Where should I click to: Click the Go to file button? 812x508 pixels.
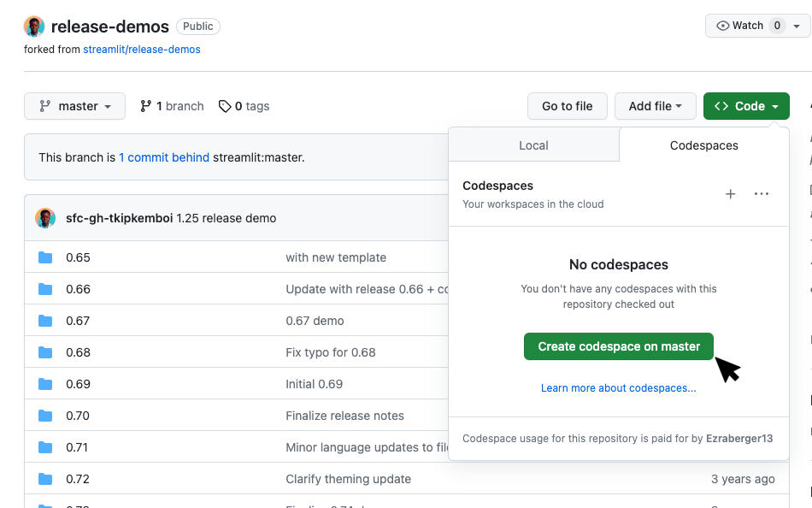pos(567,106)
